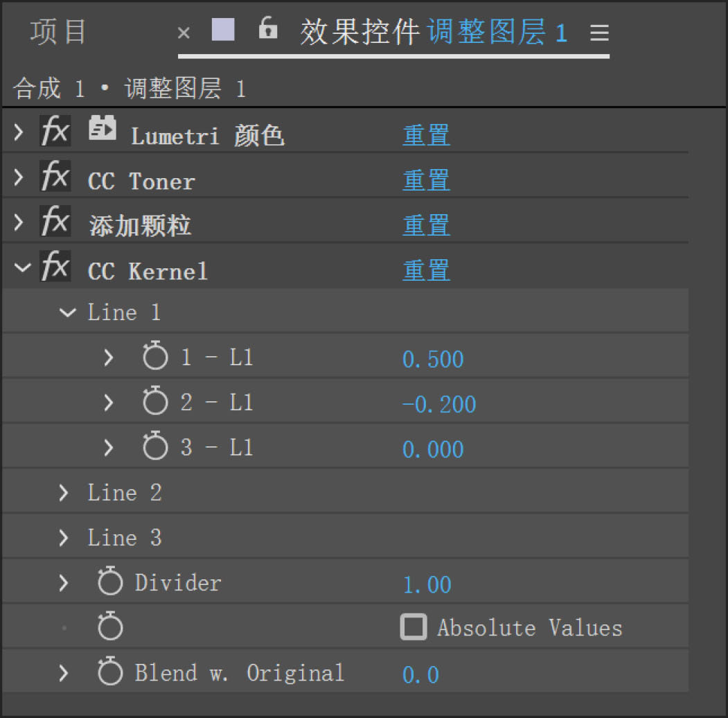Viewport: 728px width, 718px height.
Task: Expand the Line 3 group
Action: [x=64, y=538]
